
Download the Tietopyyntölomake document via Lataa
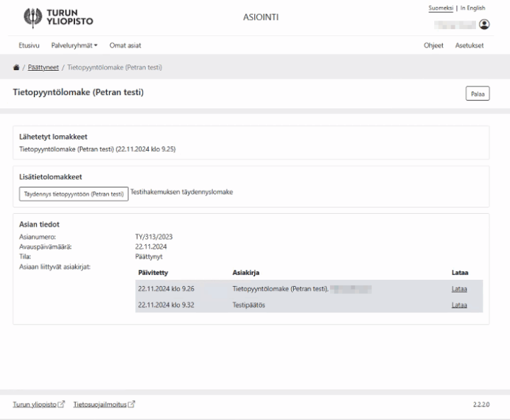coord(459,288)
